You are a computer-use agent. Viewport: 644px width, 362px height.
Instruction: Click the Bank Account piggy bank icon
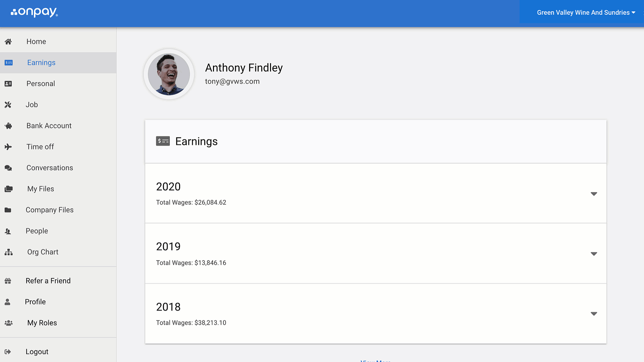pos(8,126)
